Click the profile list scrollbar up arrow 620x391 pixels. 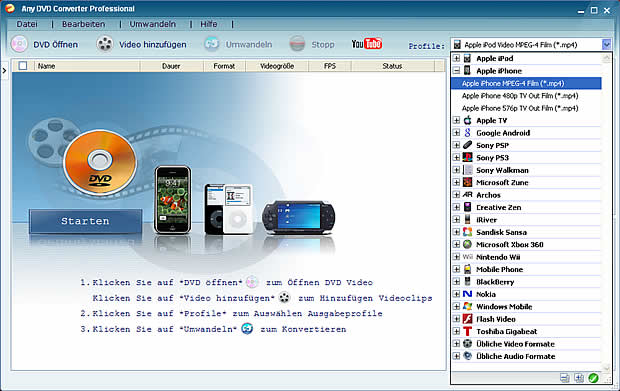tap(607, 59)
